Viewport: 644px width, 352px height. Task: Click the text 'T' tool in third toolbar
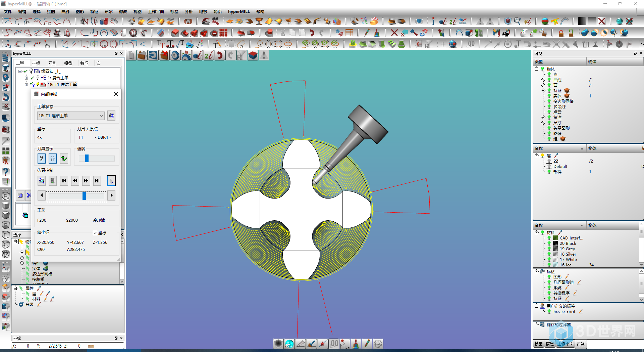click(160, 44)
